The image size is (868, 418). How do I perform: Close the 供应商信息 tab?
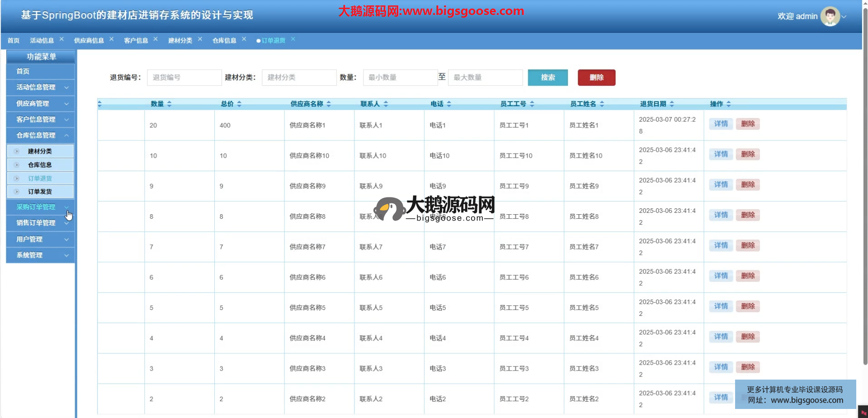pos(111,39)
